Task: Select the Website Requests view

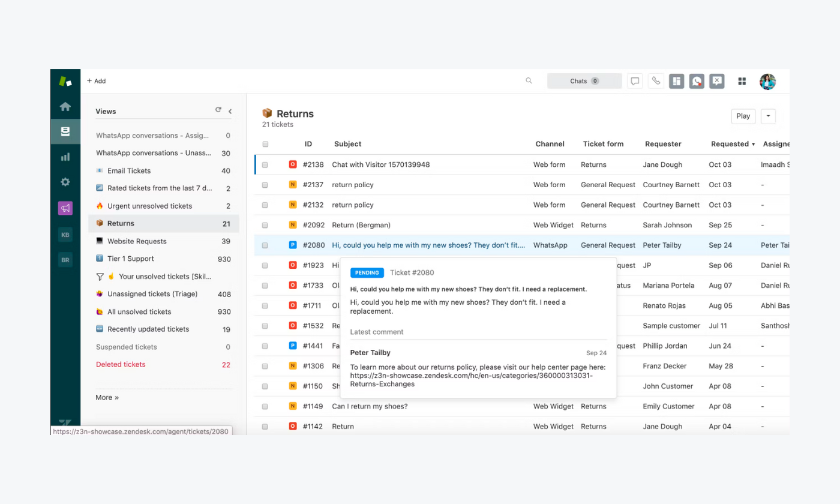Action: click(137, 241)
